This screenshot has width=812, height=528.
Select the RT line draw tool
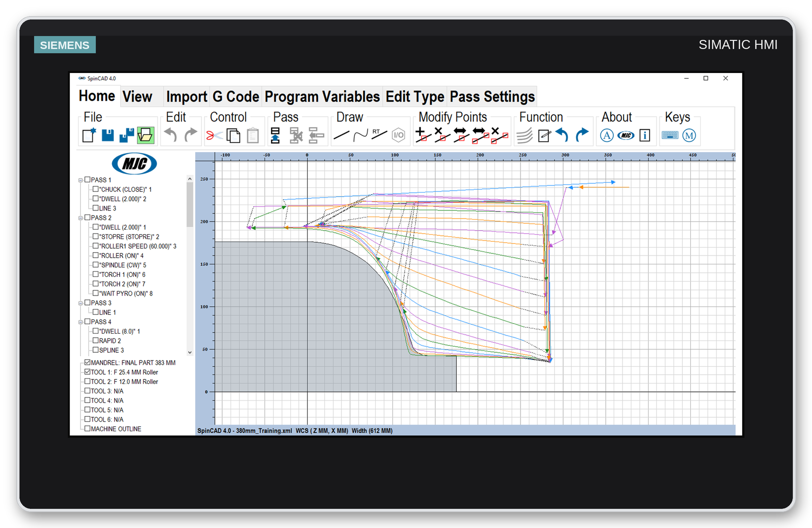(379, 134)
